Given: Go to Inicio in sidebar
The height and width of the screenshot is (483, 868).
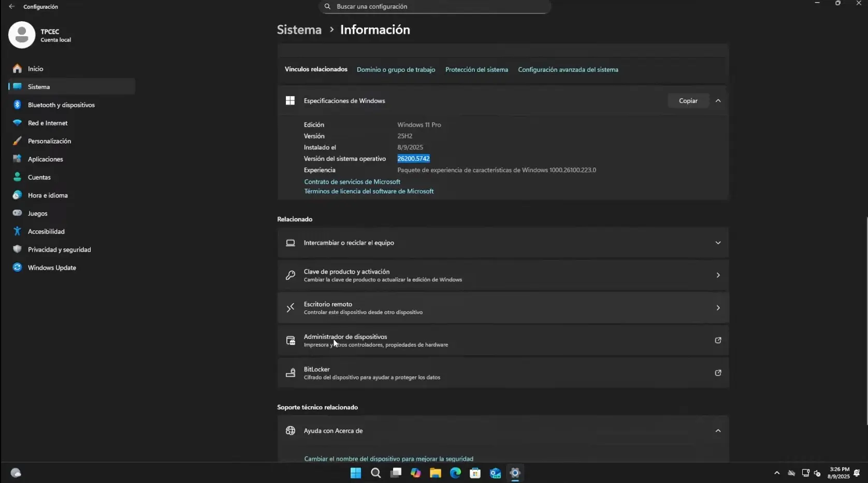Looking at the screenshot, I should [35, 68].
